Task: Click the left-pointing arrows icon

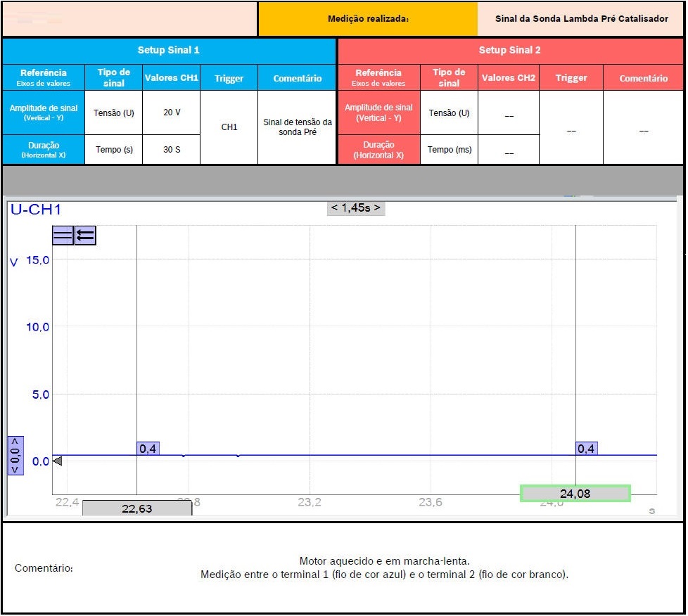Action: click(x=85, y=236)
